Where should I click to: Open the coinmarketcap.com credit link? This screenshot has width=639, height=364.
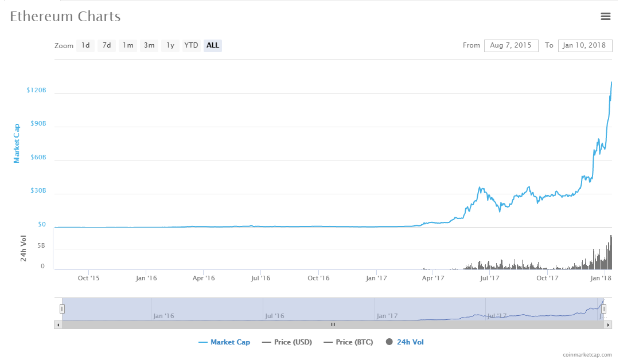[x=587, y=355]
